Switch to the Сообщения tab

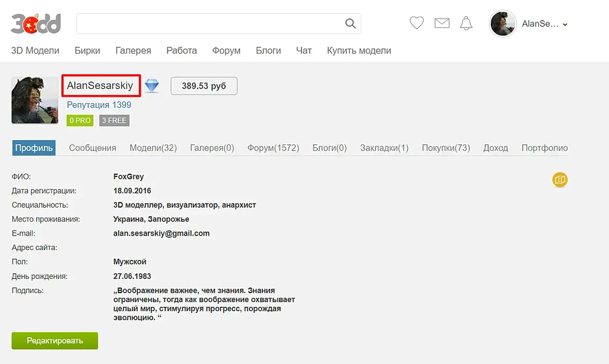(x=92, y=148)
